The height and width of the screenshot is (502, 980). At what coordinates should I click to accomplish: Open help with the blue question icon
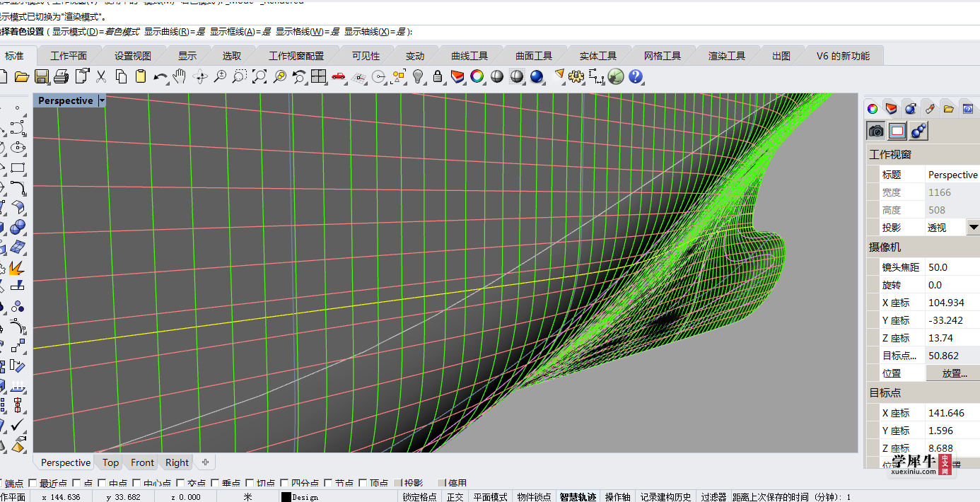click(x=636, y=76)
